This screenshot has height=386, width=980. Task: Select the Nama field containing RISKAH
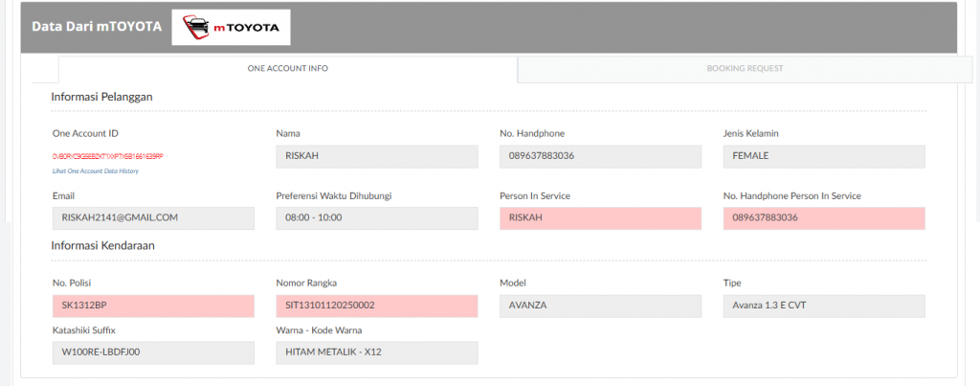point(376,156)
